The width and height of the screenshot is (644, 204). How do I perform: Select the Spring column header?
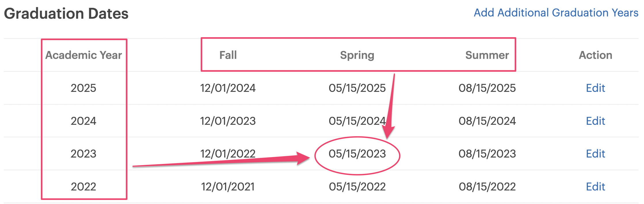(357, 55)
